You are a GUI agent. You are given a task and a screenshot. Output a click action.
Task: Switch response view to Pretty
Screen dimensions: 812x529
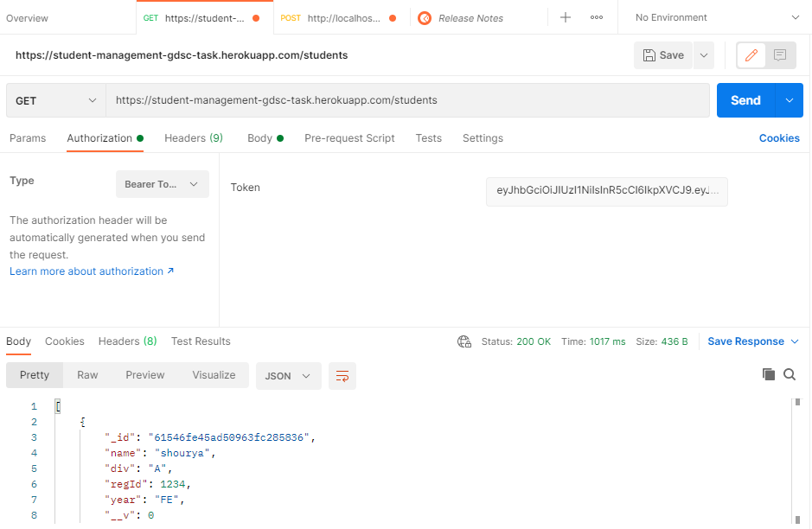point(35,375)
